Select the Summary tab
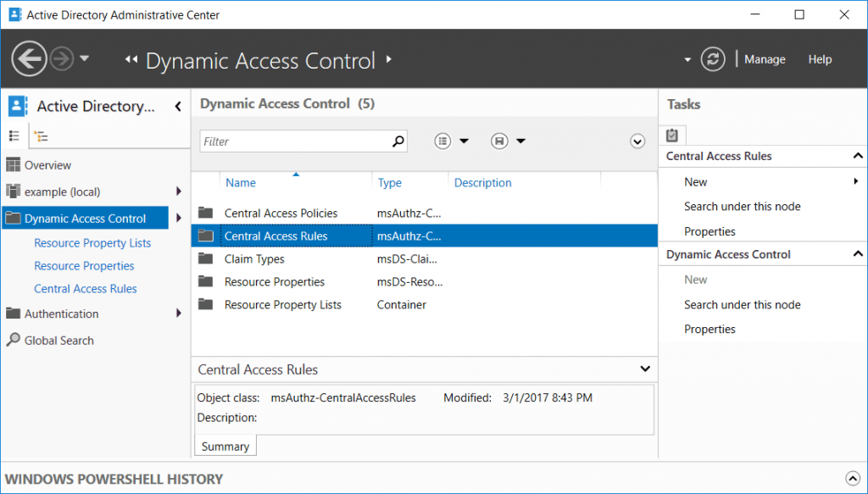Screen dimensions: 868x494 pyautogui.click(x=225, y=445)
